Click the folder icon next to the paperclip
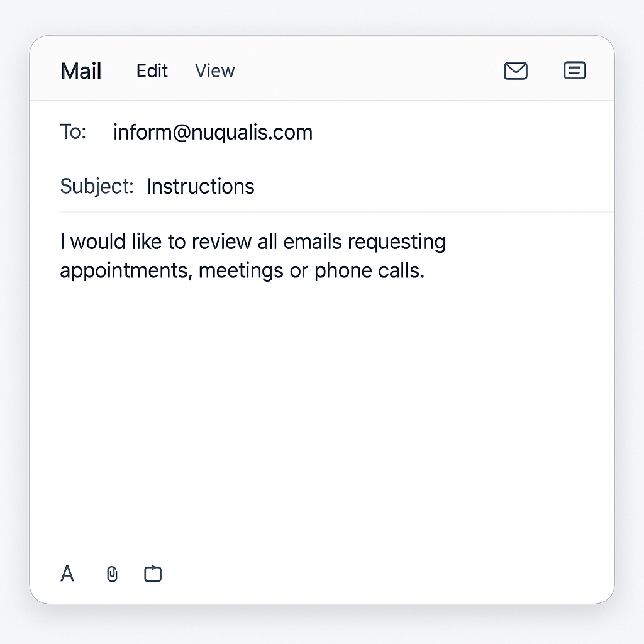The height and width of the screenshot is (644, 644). point(153,574)
